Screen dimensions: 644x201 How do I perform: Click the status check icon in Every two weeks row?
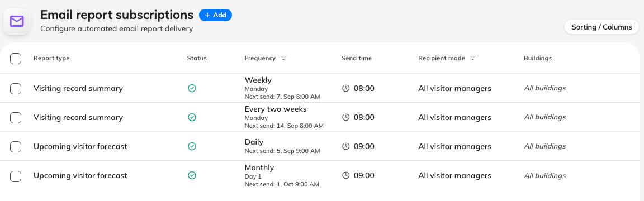click(192, 117)
